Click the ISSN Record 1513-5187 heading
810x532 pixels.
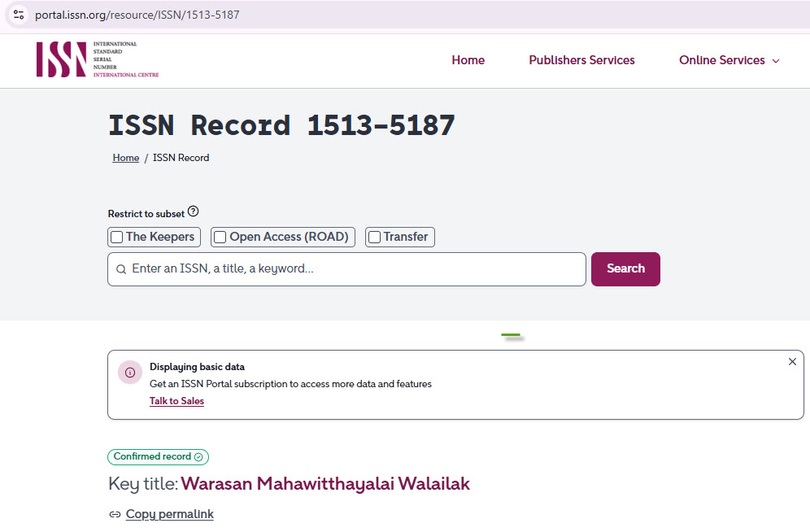pos(281,125)
